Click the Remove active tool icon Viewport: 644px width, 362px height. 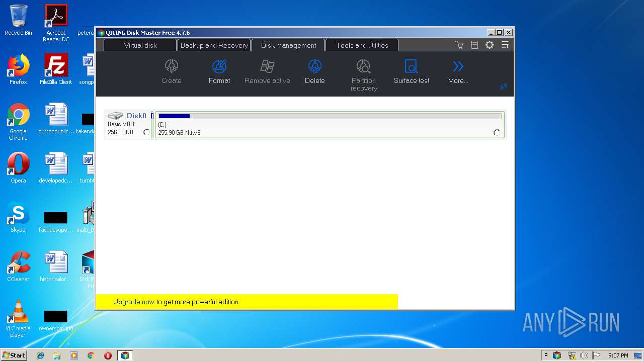tap(267, 66)
